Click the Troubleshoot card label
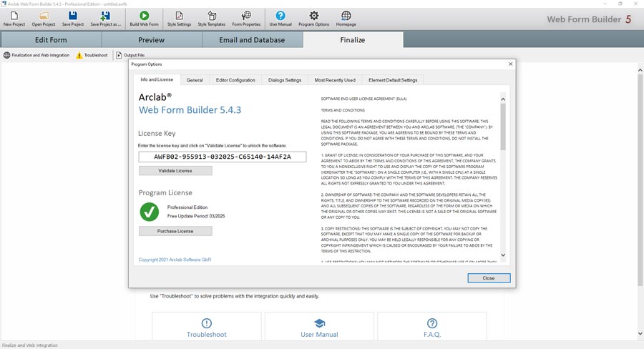Image resolution: width=644 pixels, height=349 pixels. [207, 334]
